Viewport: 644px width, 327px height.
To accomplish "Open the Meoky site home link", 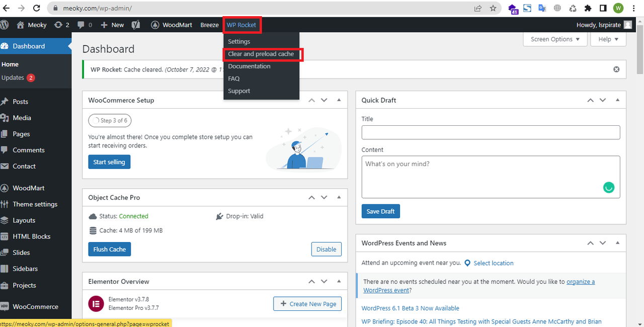I will [31, 25].
